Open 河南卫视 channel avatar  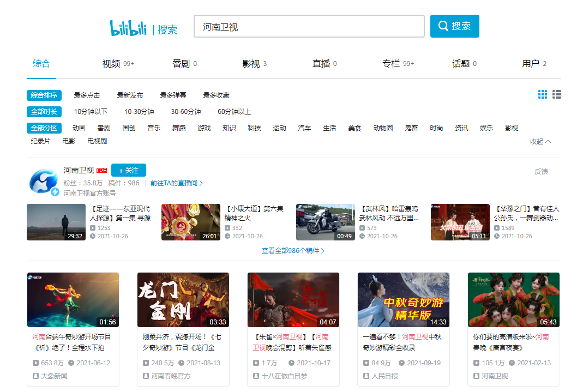pyautogui.click(x=44, y=181)
